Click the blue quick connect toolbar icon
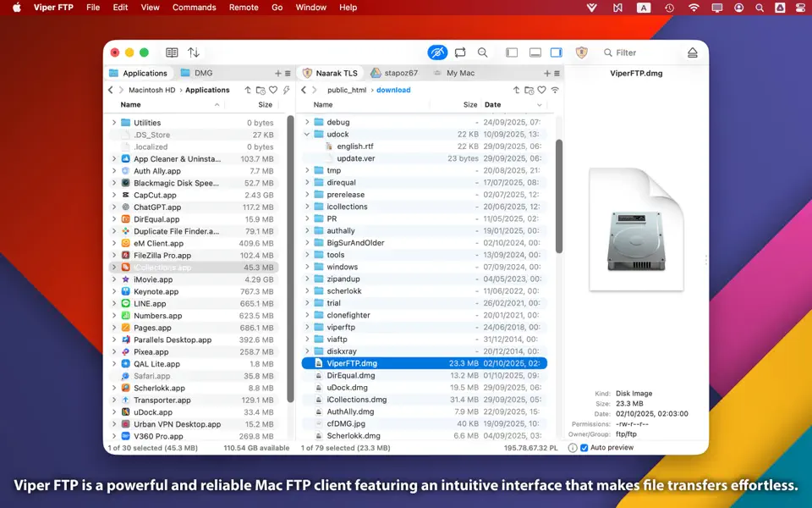Image resolution: width=812 pixels, height=508 pixels. tap(437, 52)
